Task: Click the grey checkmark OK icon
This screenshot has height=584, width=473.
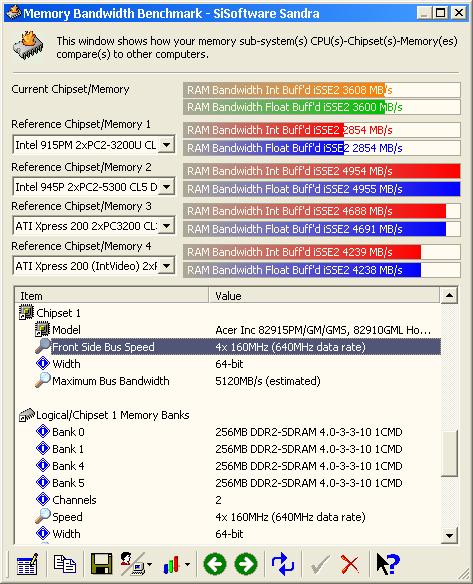Action: click(x=320, y=564)
